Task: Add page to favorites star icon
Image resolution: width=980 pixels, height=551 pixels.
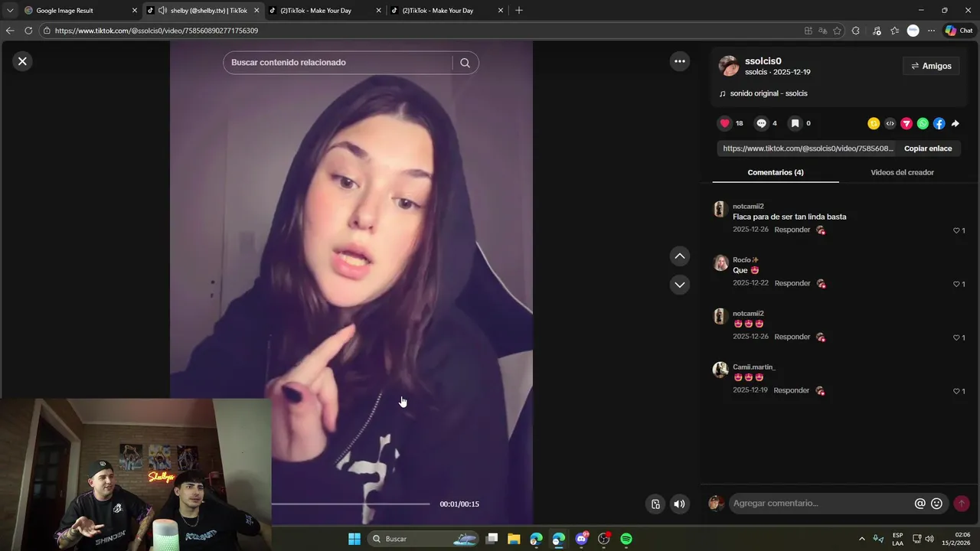Action: (x=837, y=31)
